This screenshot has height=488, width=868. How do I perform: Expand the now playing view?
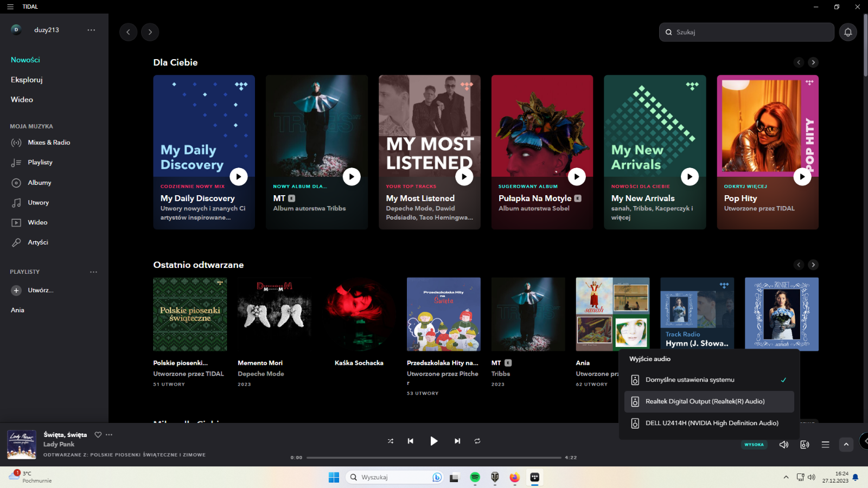point(846,445)
